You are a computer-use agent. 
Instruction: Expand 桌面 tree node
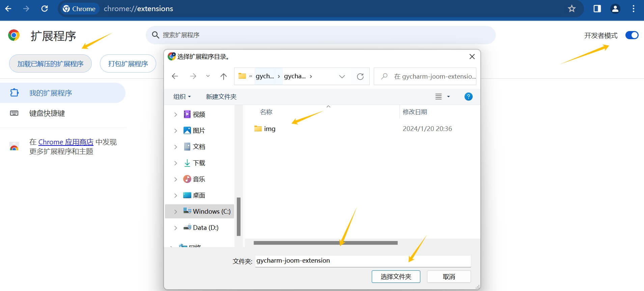tap(175, 195)
